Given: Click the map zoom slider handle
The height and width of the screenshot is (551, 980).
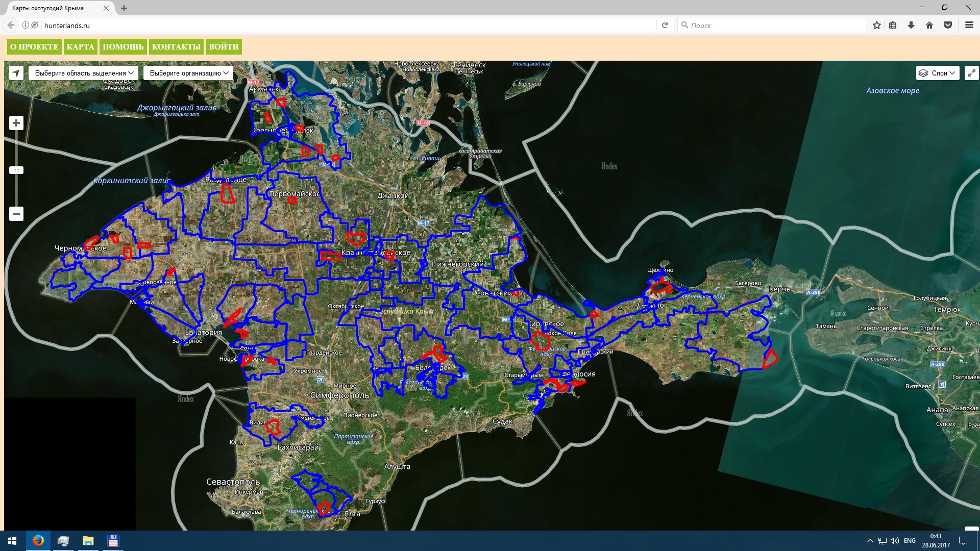Looking at the screenshot, I should tap(16, 170).
